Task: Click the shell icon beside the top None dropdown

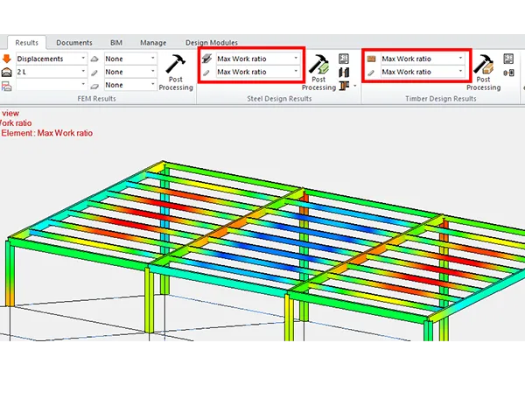Action: [x=94, y=59]
